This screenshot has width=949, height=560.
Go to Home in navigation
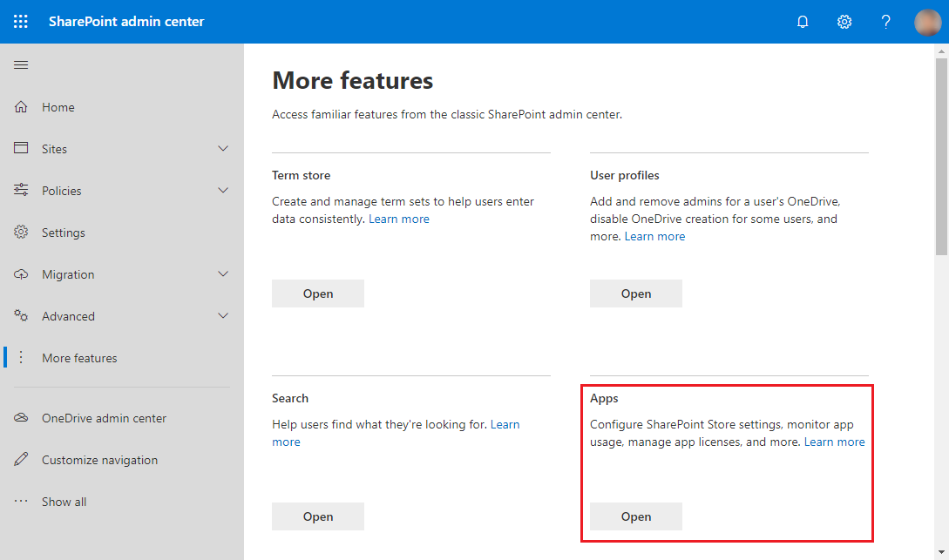58,107
